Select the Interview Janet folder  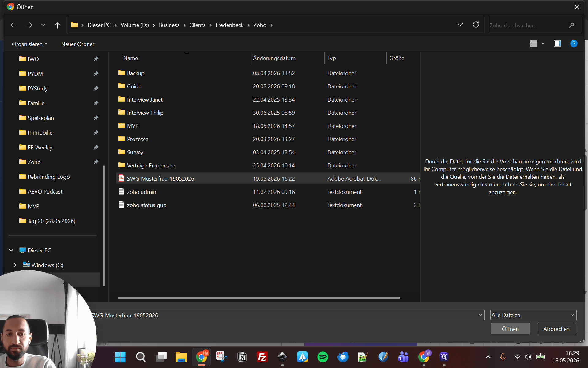coord(145,100)
